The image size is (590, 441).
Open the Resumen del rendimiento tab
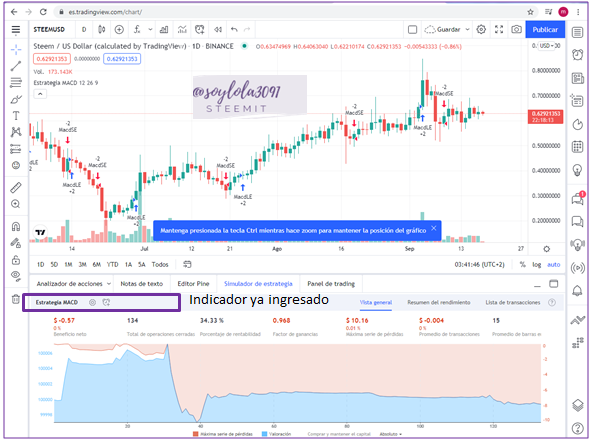439,302
